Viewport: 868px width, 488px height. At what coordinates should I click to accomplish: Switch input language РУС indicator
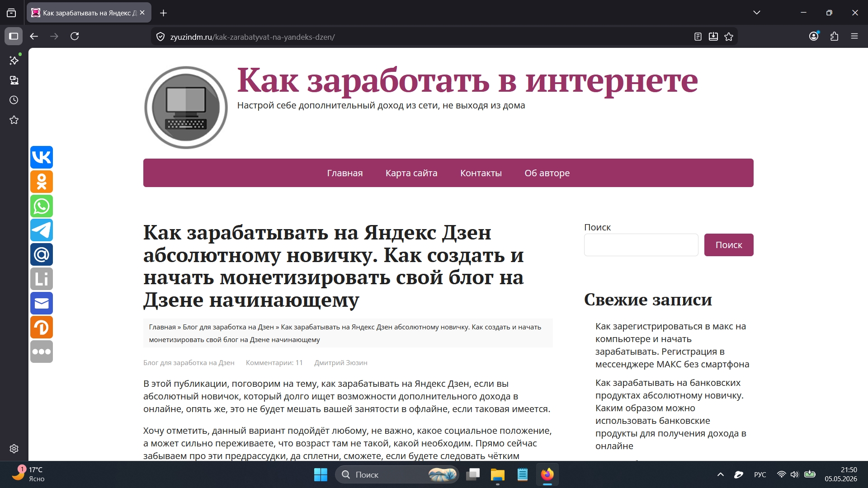[x=760, y=474]
